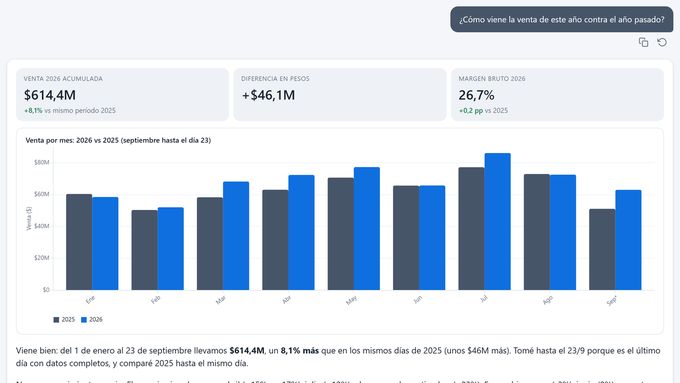Click the $0 y-axis label
Screen dimensions: 680x383
coord(46,290)
